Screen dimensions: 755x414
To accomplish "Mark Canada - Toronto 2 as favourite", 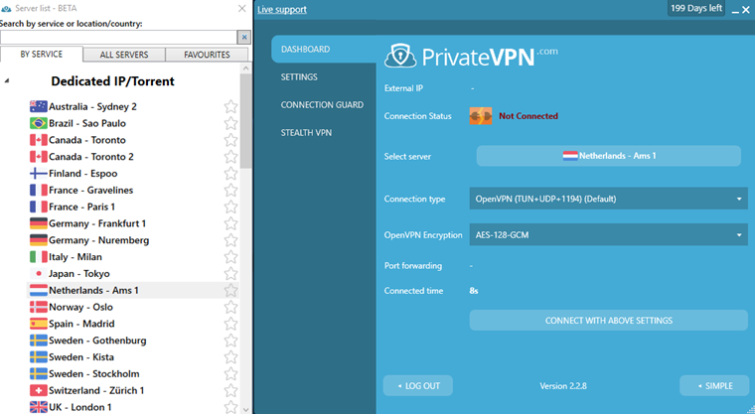I will point(231,156).
